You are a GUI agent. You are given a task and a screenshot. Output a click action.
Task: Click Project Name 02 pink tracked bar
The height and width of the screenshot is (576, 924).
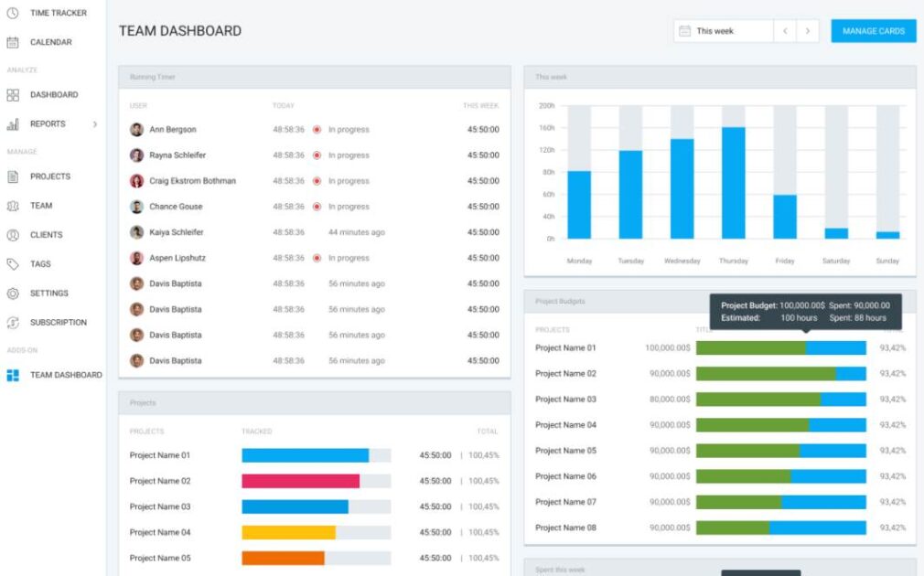(x=300, y=481)
